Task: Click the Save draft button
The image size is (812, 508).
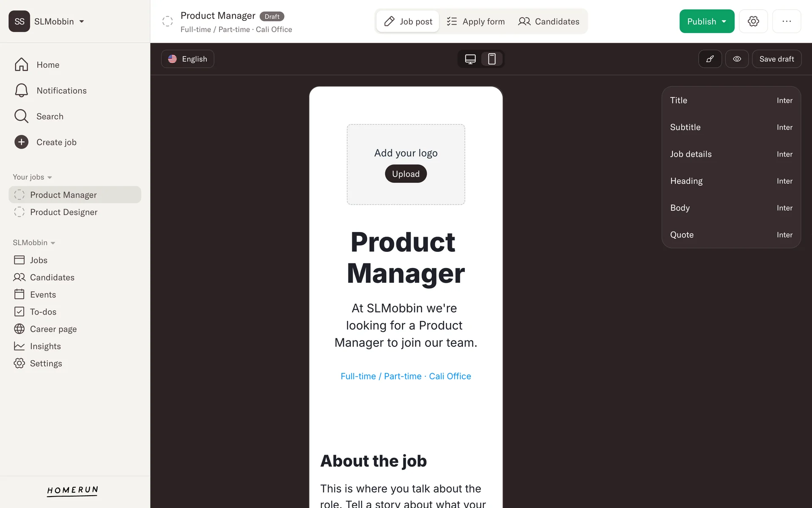Action: pyautogui.click(x=776, y=59)
